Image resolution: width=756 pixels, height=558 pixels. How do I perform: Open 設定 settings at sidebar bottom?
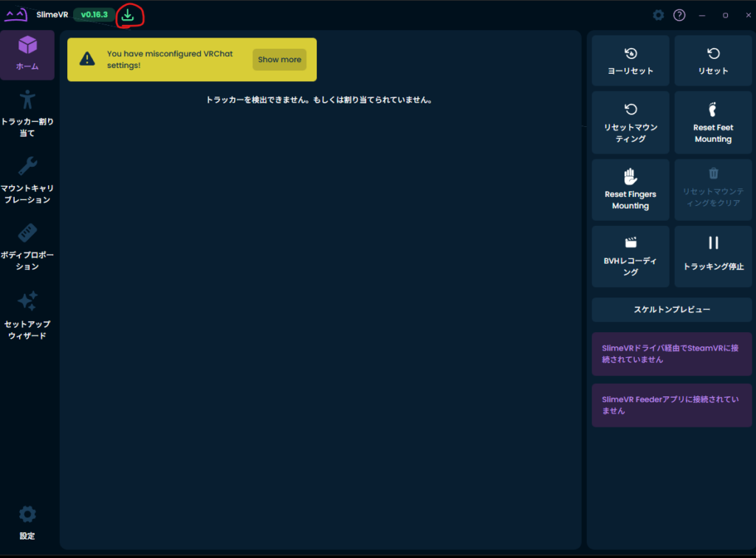coord(27,523)
